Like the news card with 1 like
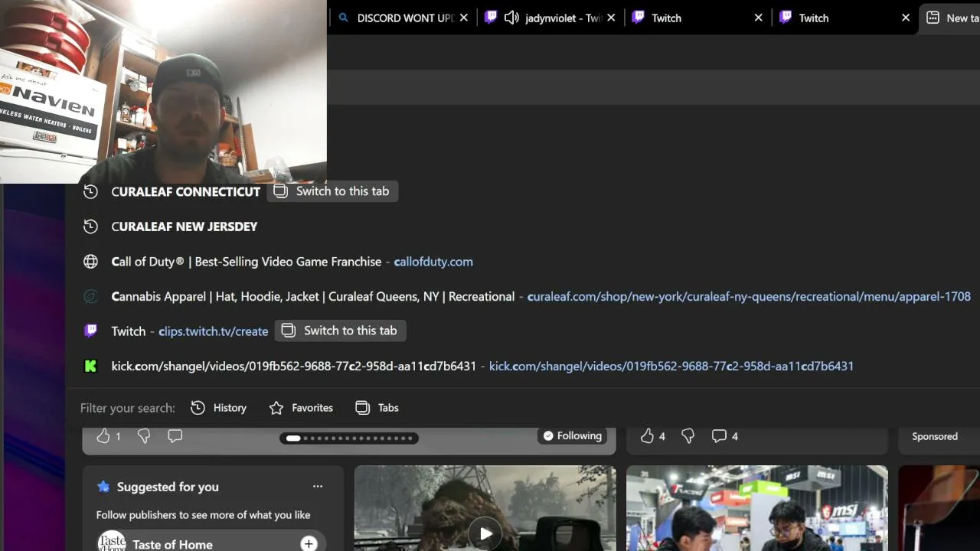980x551 pixels. click(103, 436)
